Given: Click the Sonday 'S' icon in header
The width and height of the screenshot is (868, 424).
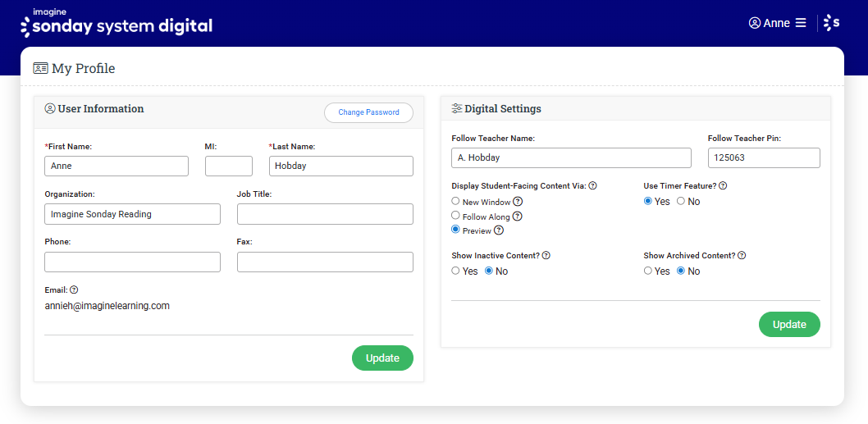Looking at the screenshot, I should pyautogui.click(x=831, y=23).
